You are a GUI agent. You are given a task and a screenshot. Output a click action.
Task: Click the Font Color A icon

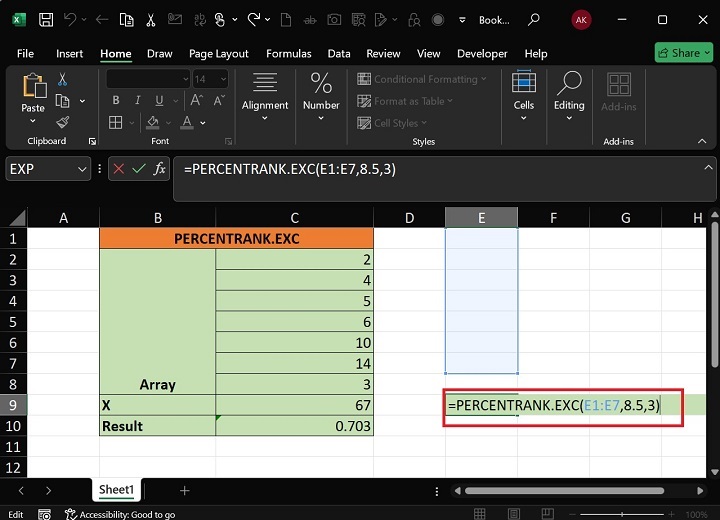[x=187, y=123]
